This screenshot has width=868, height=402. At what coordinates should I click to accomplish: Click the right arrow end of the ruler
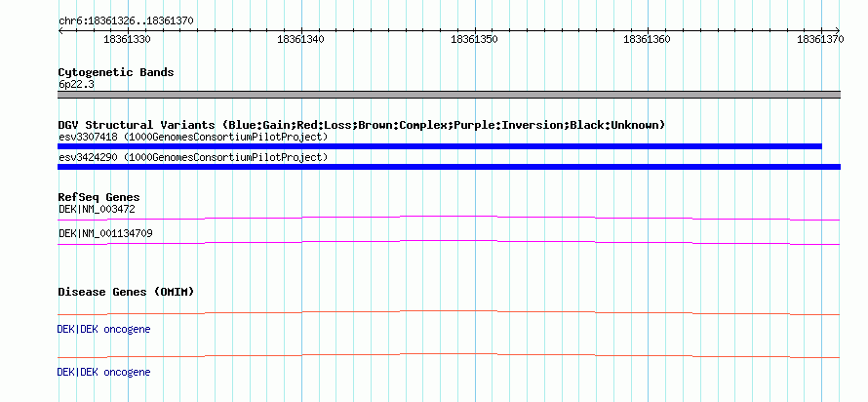pos(838,30)
